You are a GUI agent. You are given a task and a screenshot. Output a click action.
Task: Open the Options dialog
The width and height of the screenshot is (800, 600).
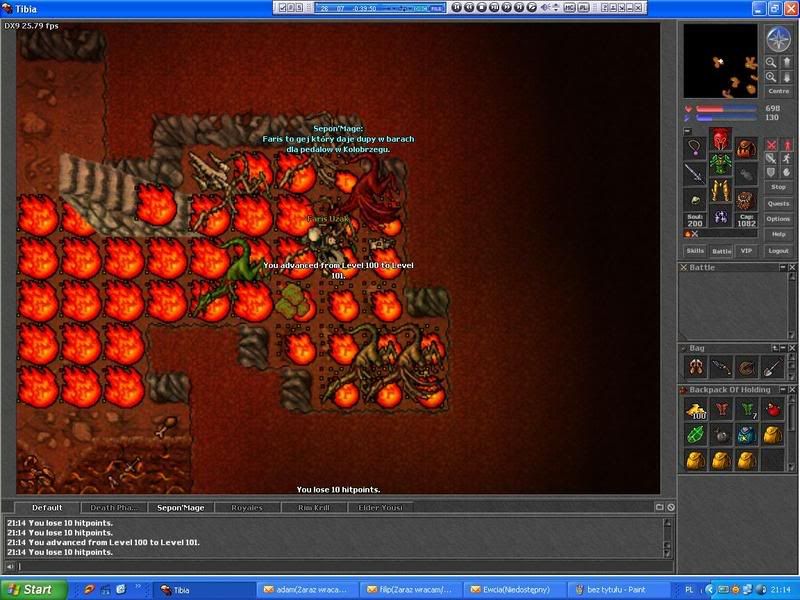[779, 219]
